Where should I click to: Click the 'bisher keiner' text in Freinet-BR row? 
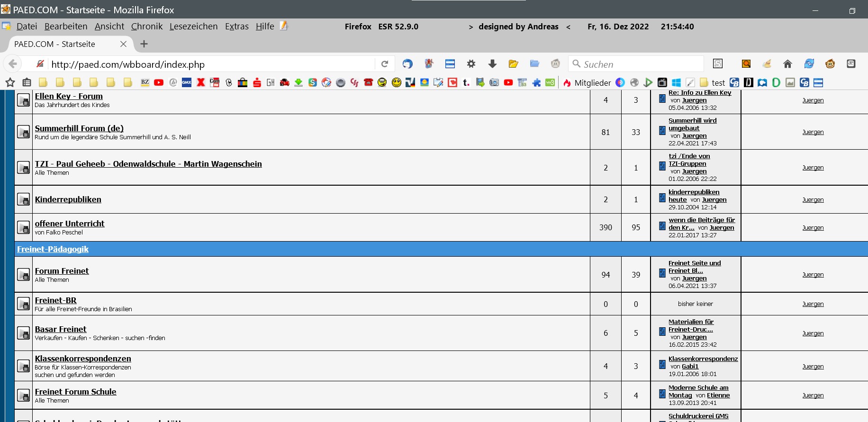[696, 304]
